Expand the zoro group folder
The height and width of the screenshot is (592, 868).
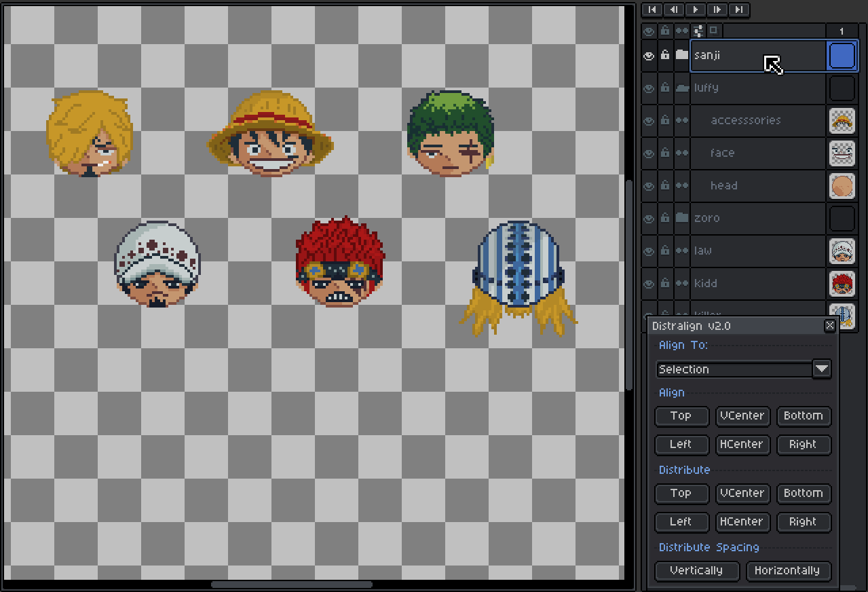(x=681, y=218)
